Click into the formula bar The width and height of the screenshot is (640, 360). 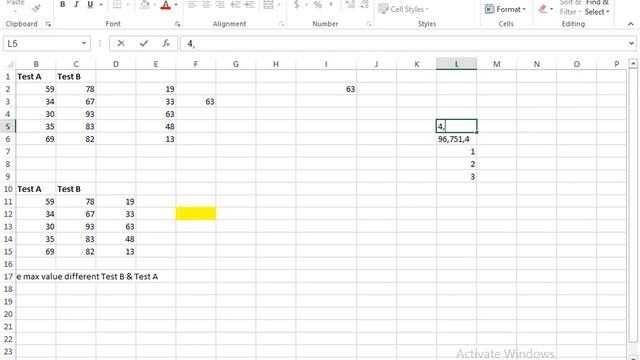tap(404, 43)
